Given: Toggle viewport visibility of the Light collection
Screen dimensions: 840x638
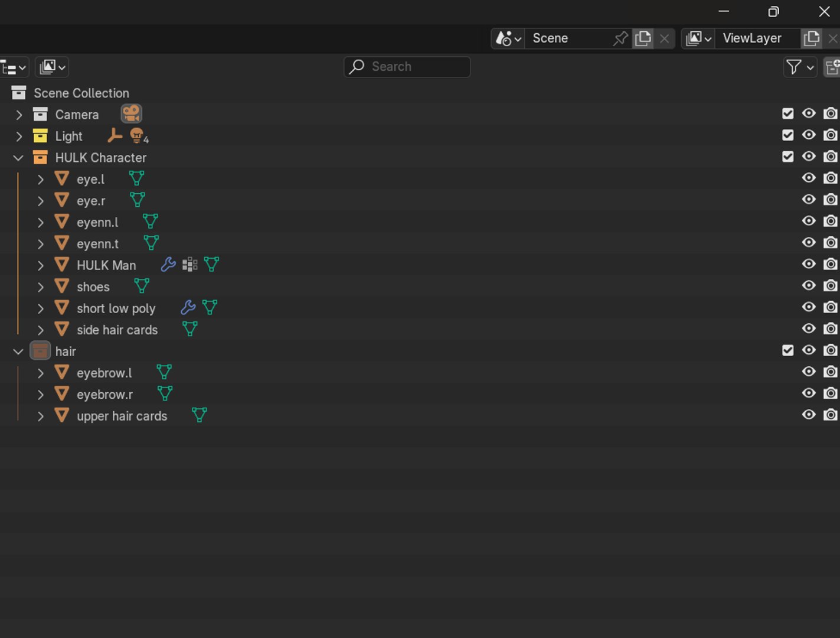Looking at the screenshot, I should [809, 135].
